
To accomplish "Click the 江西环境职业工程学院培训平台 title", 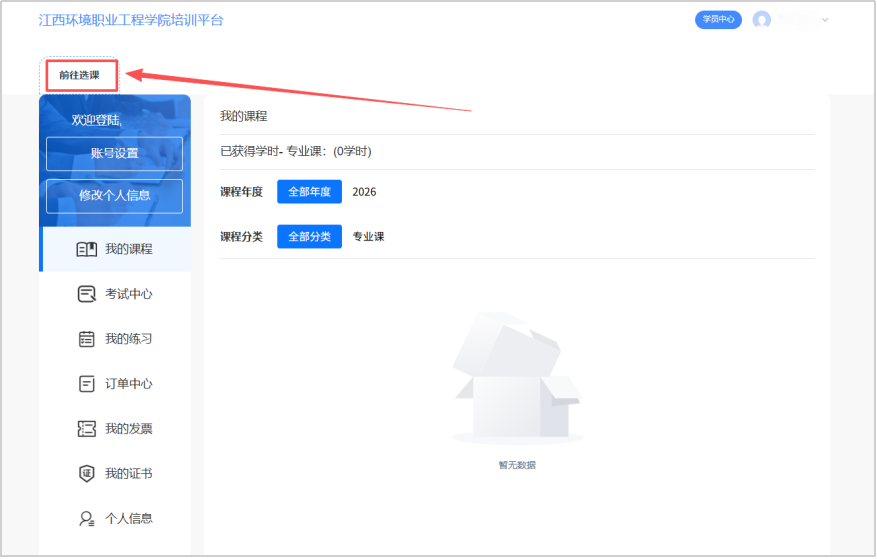I will [131, 20].
